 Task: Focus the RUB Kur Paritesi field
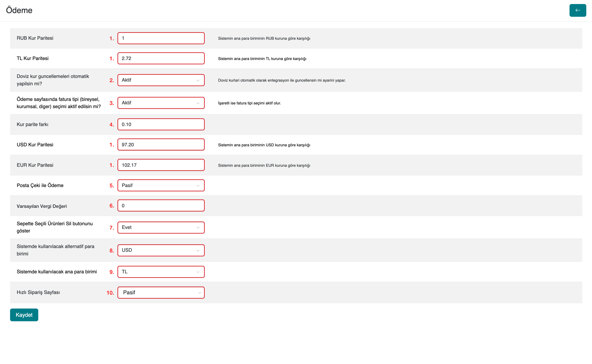coord(161,38)
